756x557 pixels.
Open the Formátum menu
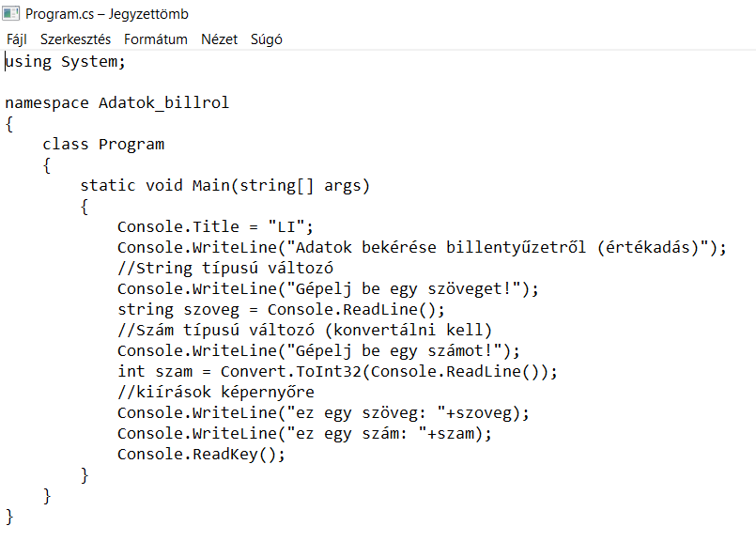pyautogui.click(x=156, y=39)
